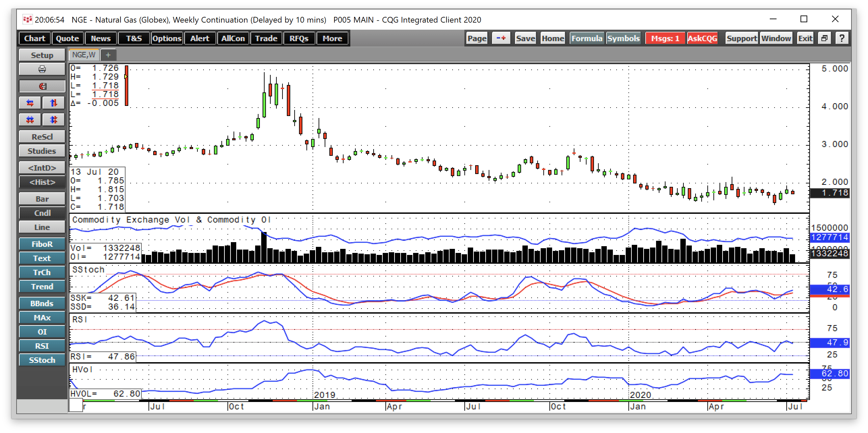
Task: Click the Commodity Exchange Vol & OI title
Action: point(171,220)
